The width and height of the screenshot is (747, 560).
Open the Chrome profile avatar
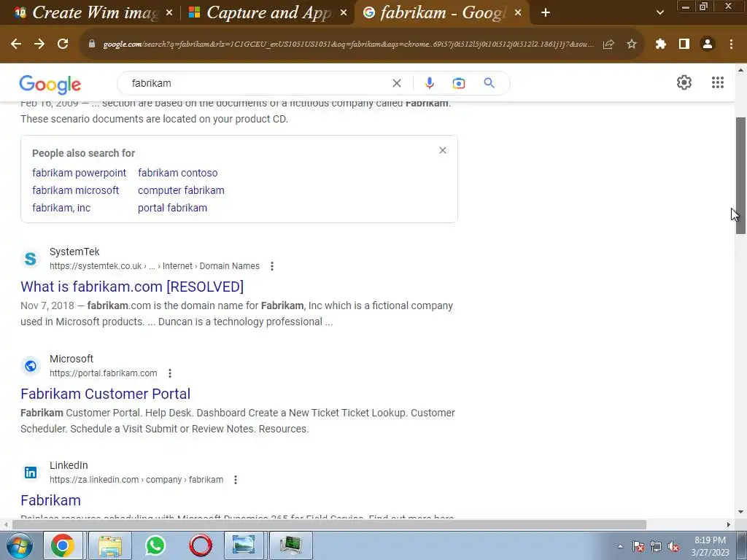click(708, 44)
